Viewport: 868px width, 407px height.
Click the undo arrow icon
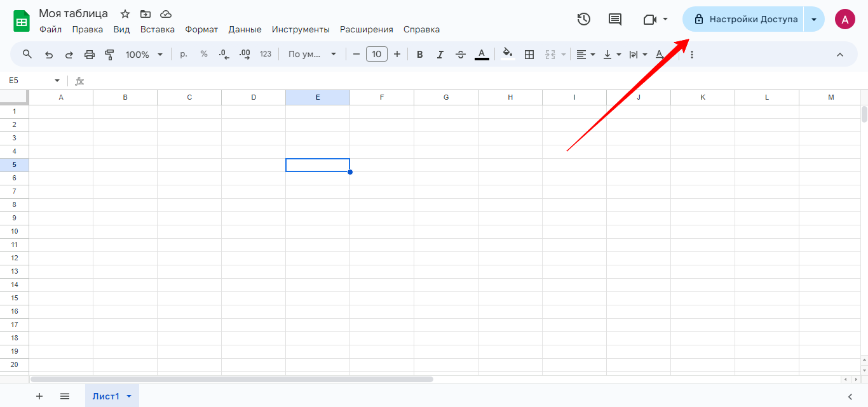tap(49, 55)
